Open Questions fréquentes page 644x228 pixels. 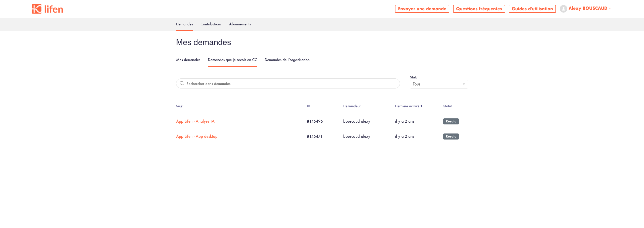(x=479, y=9)
